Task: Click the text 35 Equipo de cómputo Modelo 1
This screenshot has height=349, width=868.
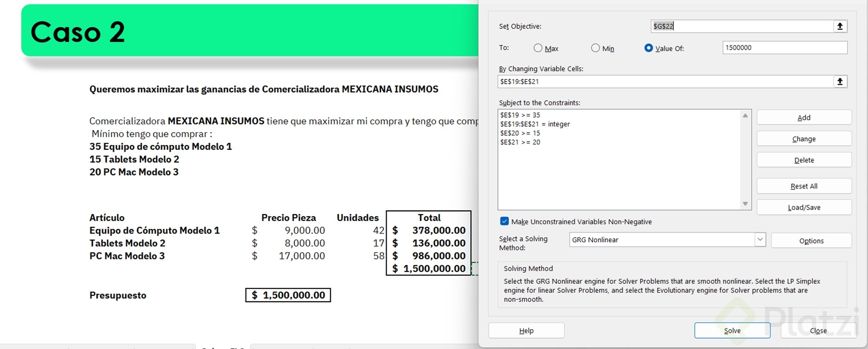Action: click(160, 147)
